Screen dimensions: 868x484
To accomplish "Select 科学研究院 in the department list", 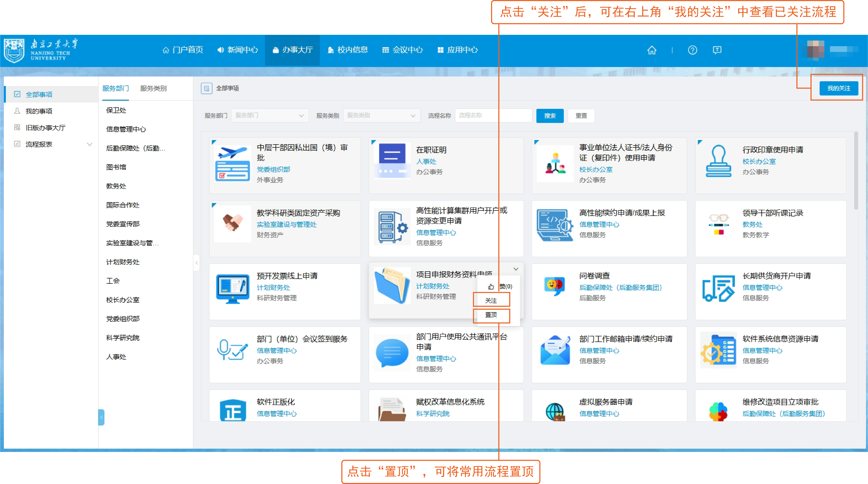I will pos(123,338).
